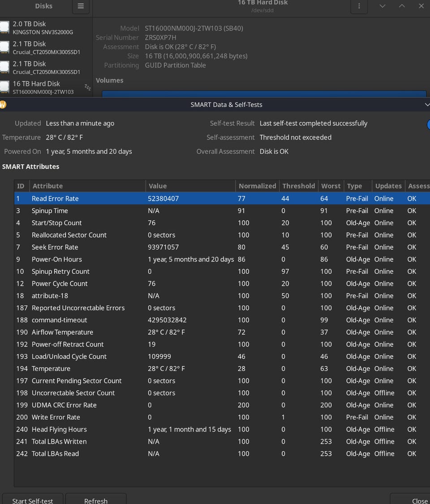
Task: Expand the SMART dialog title chevron
Action: pos(427,104)
